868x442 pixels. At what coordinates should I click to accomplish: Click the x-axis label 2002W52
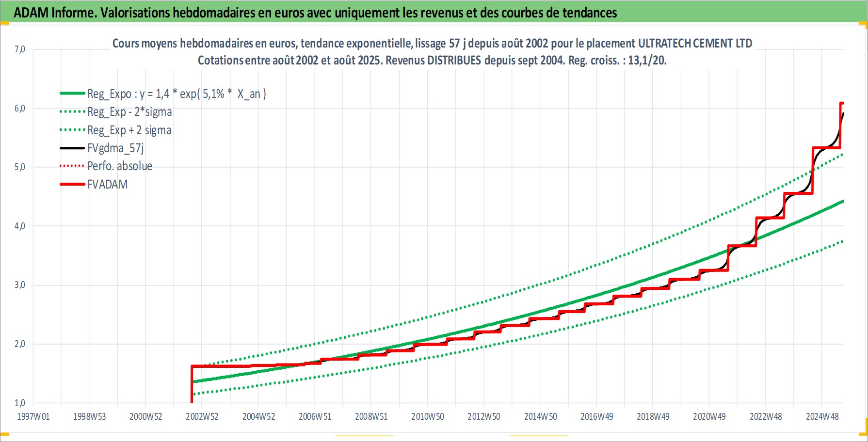202,417
